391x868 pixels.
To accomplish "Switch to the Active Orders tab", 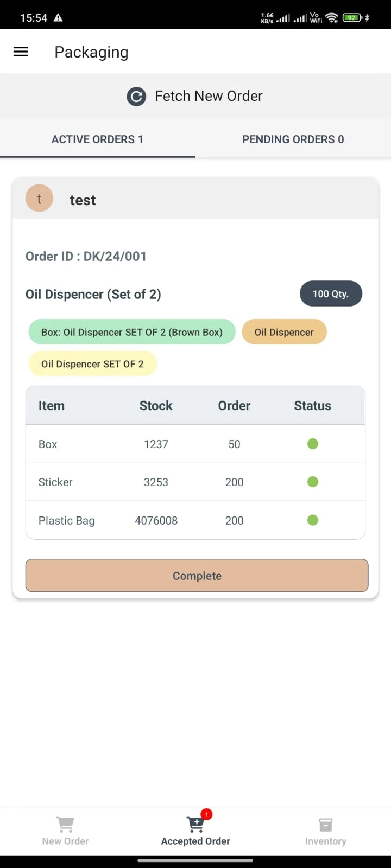I will click(98, 139).
